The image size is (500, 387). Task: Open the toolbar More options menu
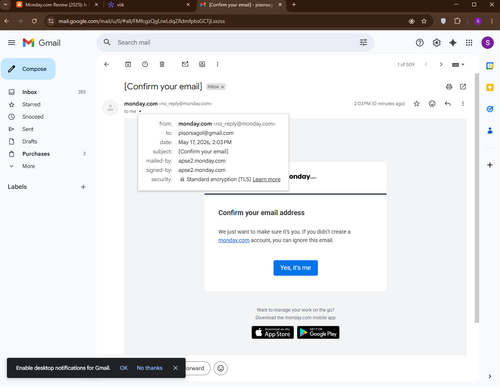click(x=217, y=64)
